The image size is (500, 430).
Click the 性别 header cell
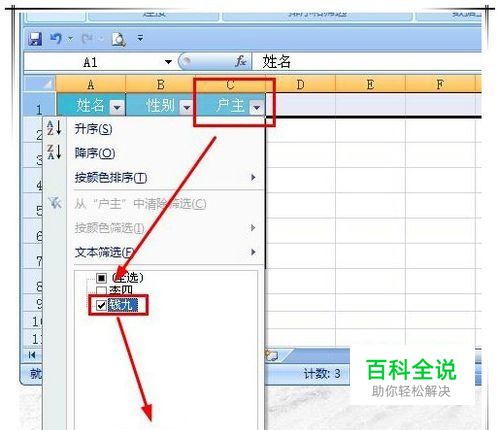(160, 105)
